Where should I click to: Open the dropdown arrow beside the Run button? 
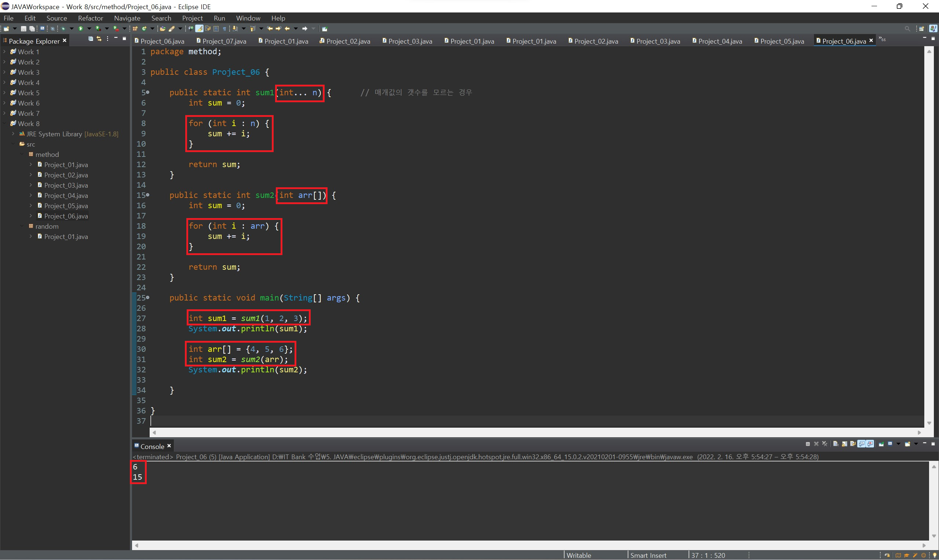click(89, 29)
